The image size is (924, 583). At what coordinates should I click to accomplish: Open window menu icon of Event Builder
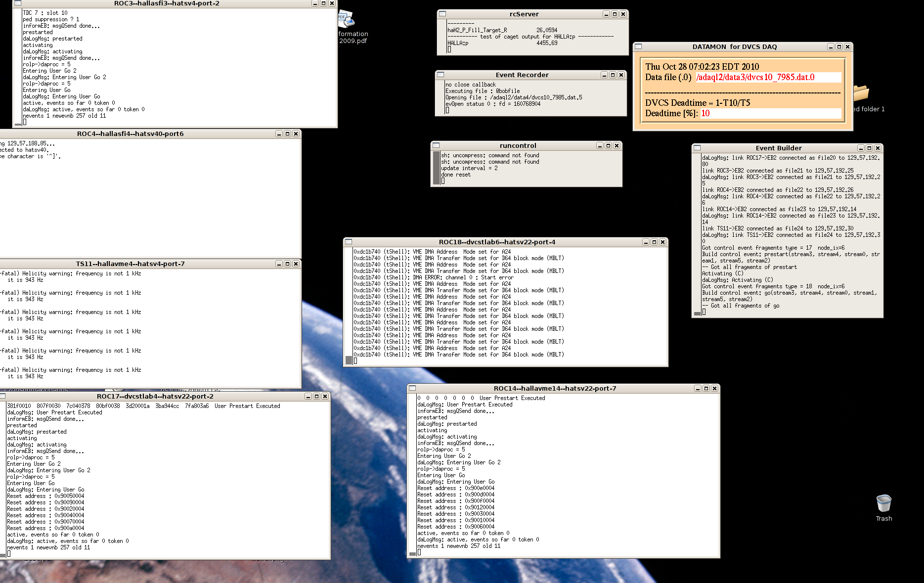(x=697, y=148)
